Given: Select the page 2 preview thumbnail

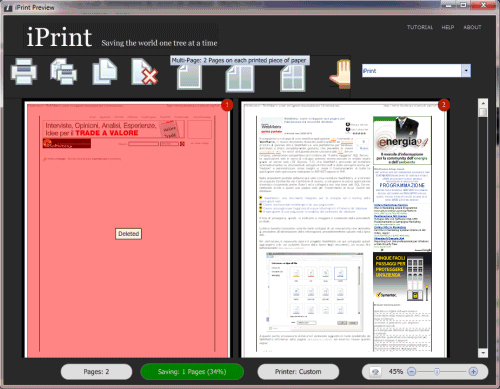Looking at the screenshot, I should point(344,229).
